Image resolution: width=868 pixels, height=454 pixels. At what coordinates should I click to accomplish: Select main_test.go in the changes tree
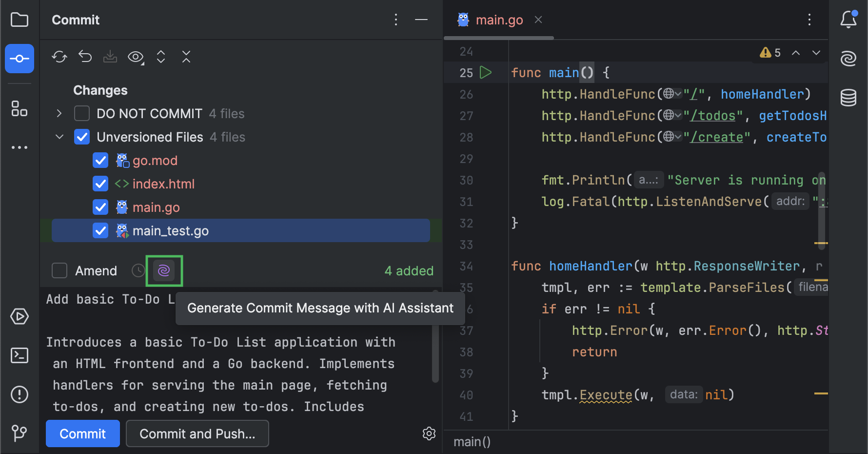pyautogui.click(x=170, y=230)
